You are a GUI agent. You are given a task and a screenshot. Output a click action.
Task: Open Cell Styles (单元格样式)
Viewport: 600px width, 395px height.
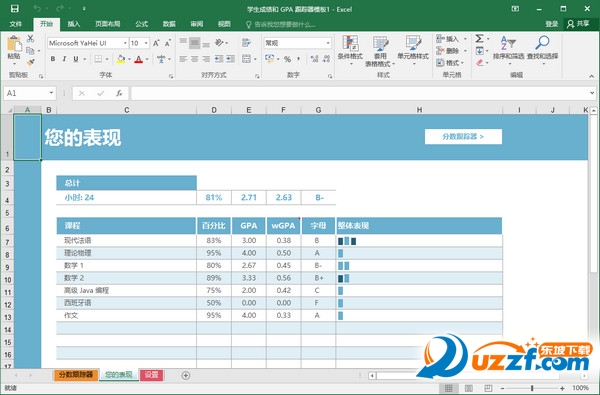point(413,50)
